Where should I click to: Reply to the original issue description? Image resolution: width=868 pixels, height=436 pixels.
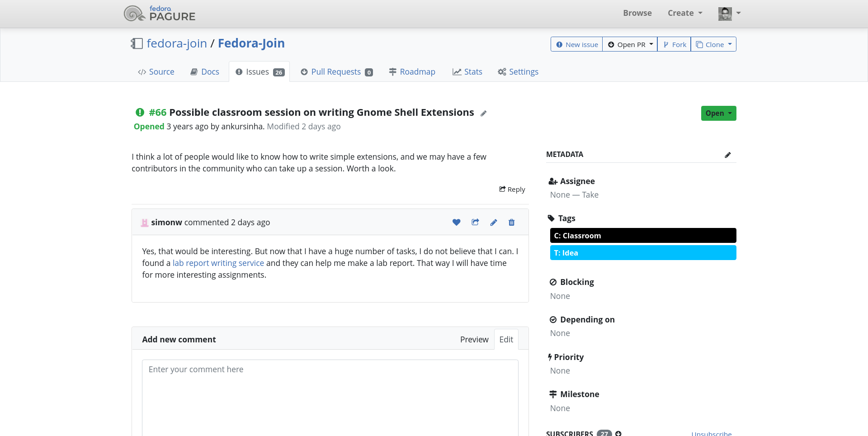[x=512, y=190]
